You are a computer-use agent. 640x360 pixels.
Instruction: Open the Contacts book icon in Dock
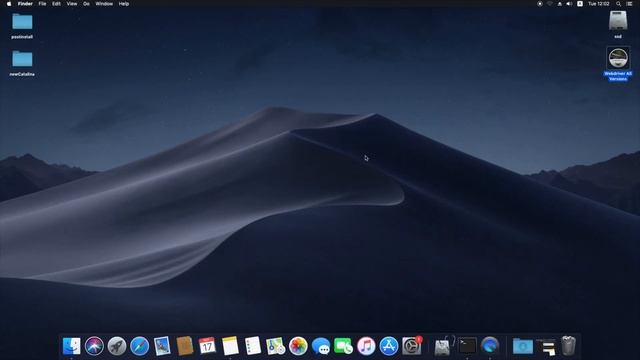click(185, 346)
